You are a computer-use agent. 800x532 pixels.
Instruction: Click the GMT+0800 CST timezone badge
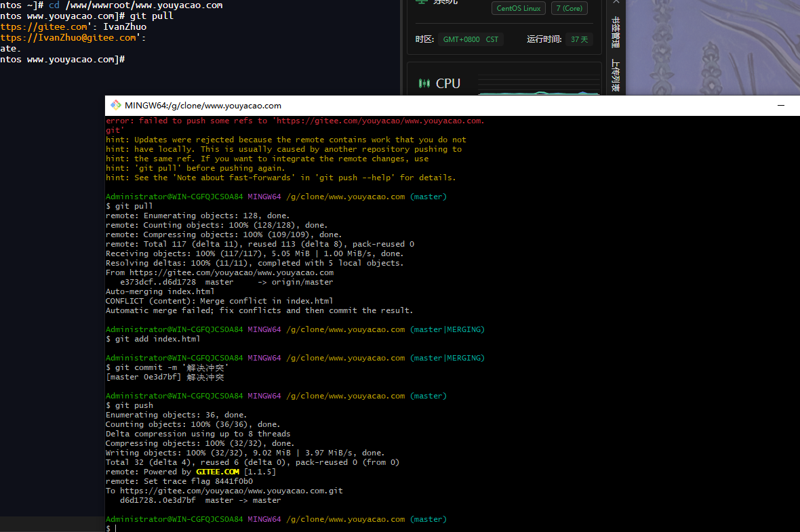coord(471,39)
